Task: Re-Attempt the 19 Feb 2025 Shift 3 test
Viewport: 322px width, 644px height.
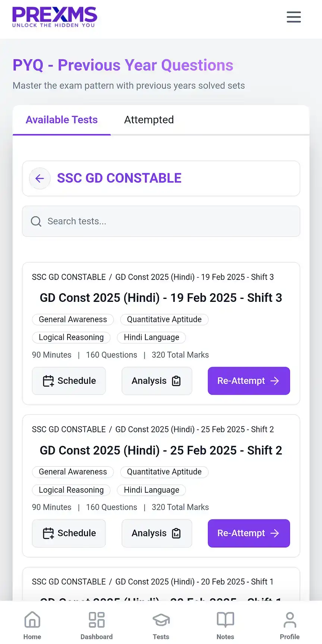Action: tap(249, 381)
